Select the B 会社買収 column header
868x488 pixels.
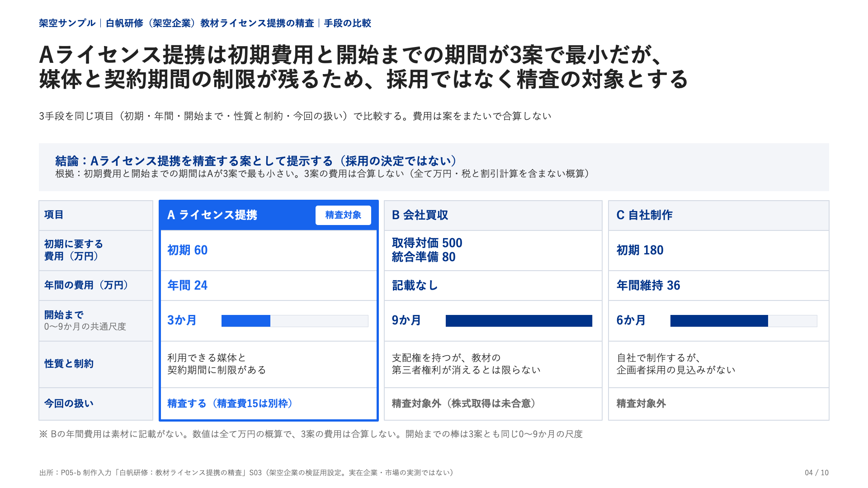(x=493, y=215)
